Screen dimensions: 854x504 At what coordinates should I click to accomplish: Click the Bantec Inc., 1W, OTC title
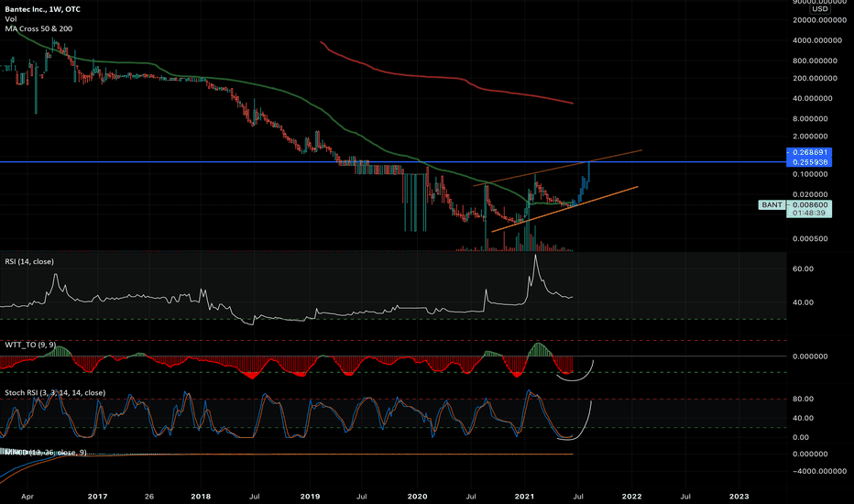tap(42, 9)
